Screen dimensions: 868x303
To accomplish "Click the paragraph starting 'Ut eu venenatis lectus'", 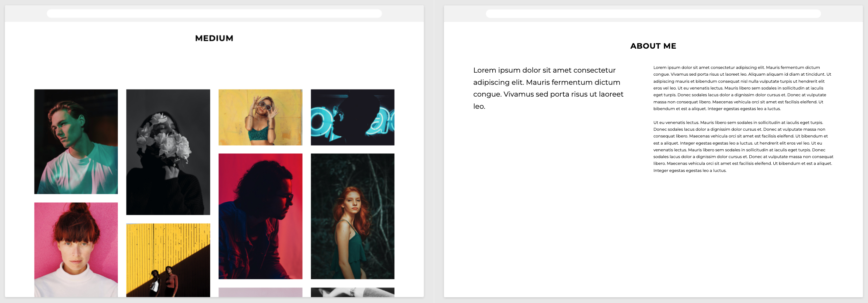I will pos(743,146).
